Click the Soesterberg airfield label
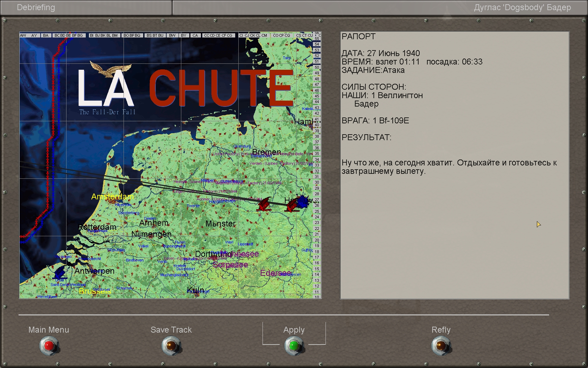 click(128, 213)
